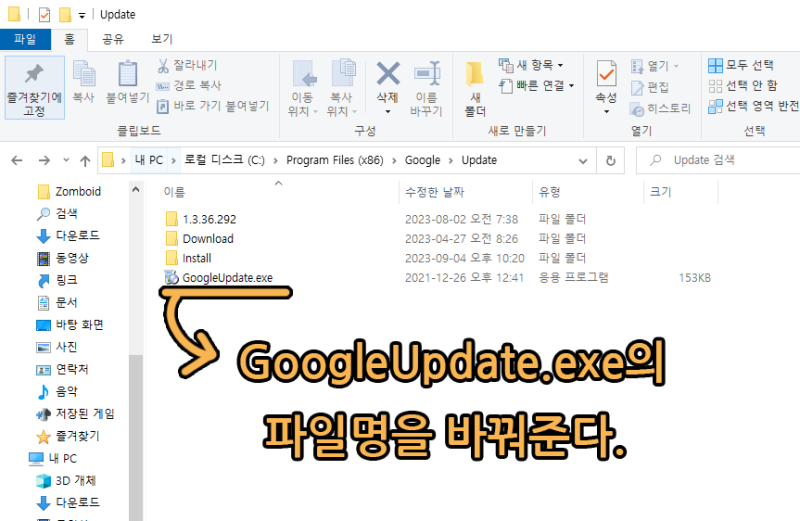Refresh the Update folder view
Screen dimensions: 800x521
coord(610,161)
